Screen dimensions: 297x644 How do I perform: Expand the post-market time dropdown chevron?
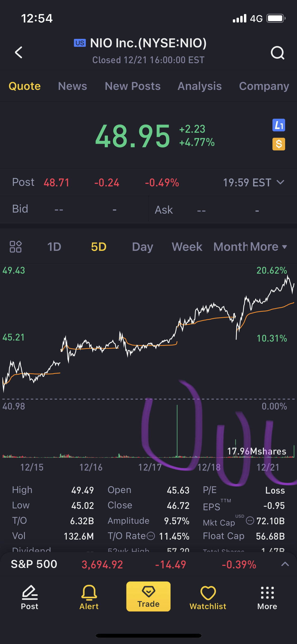[280, 182]
